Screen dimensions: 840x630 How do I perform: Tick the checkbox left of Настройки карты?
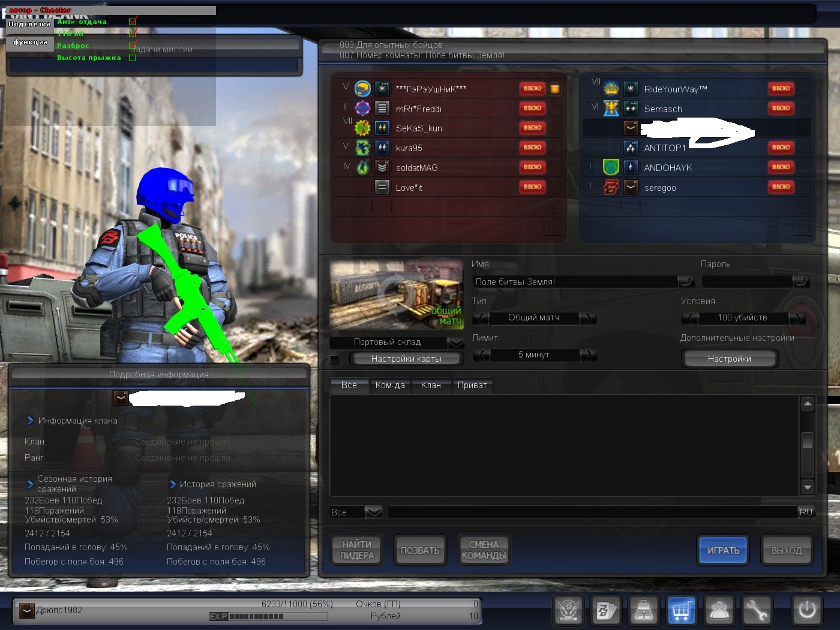click(335, 359)
